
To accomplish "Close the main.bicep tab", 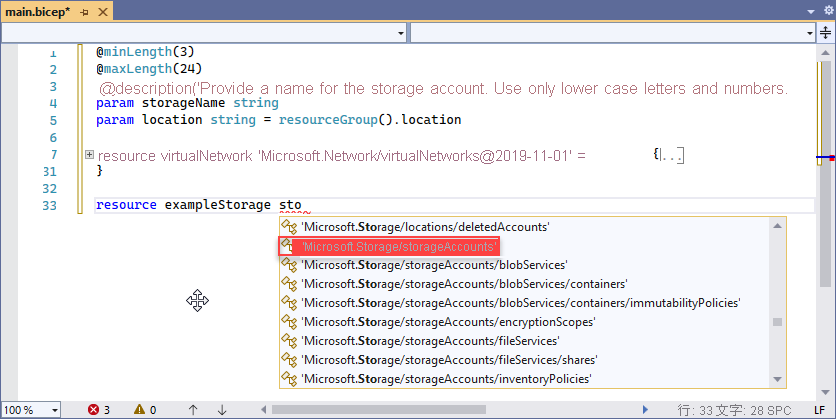I will click(x=103, y=12).
